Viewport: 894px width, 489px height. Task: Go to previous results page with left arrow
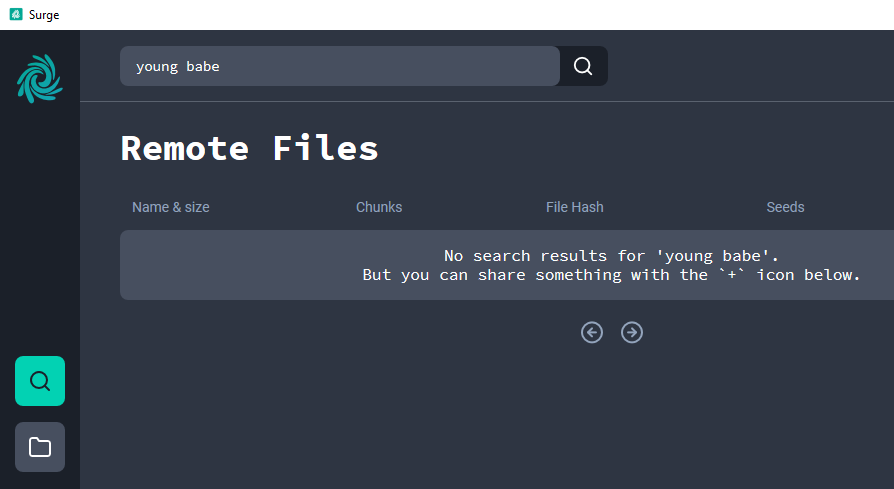[592, 332]
